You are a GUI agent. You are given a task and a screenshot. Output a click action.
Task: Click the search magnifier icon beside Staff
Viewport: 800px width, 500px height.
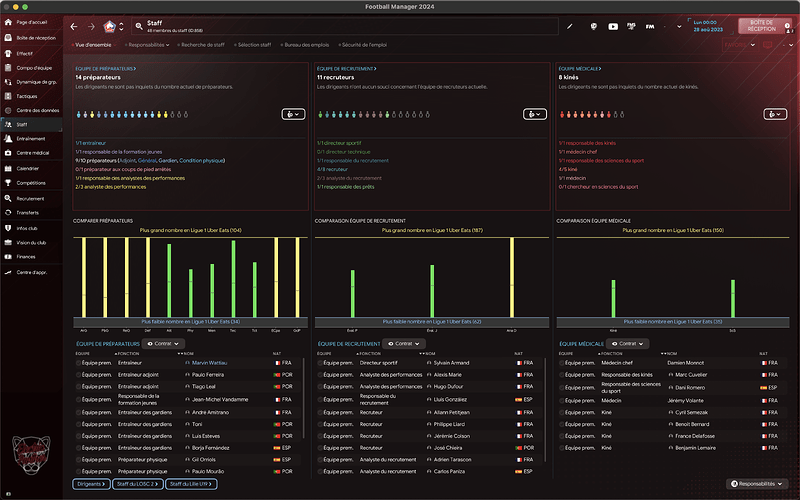(x=139, y=26)
